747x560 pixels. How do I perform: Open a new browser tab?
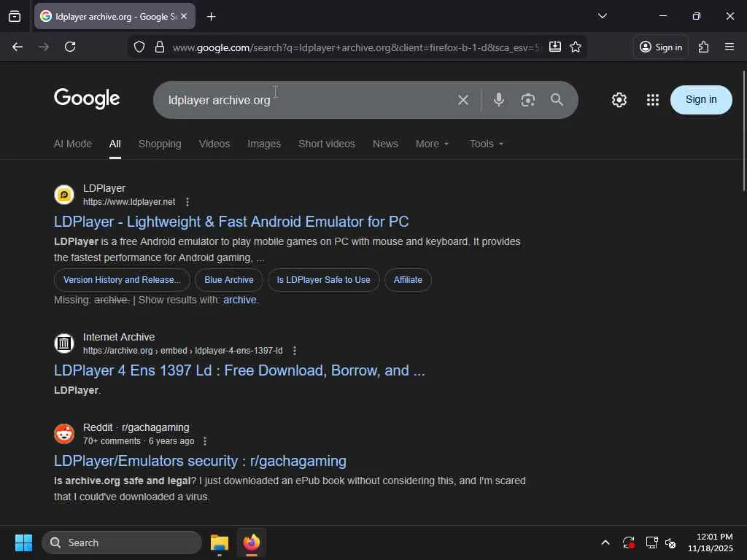211,17
